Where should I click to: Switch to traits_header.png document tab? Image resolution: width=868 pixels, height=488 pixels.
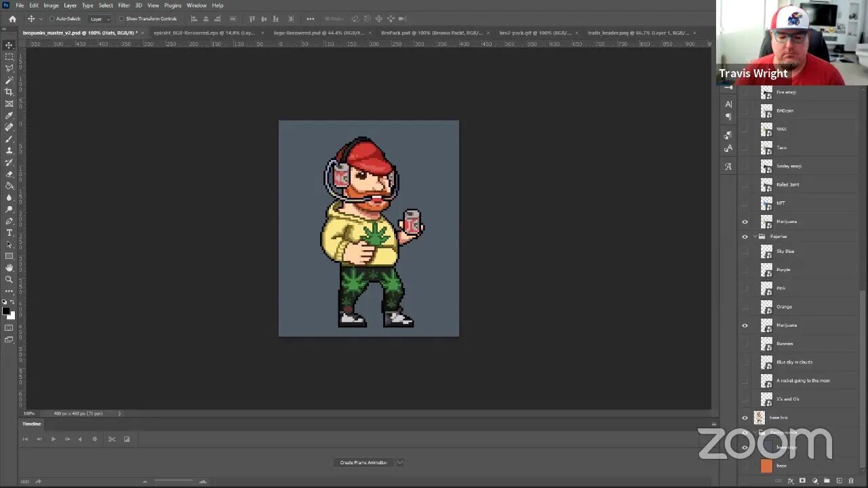tap(638, 33)
